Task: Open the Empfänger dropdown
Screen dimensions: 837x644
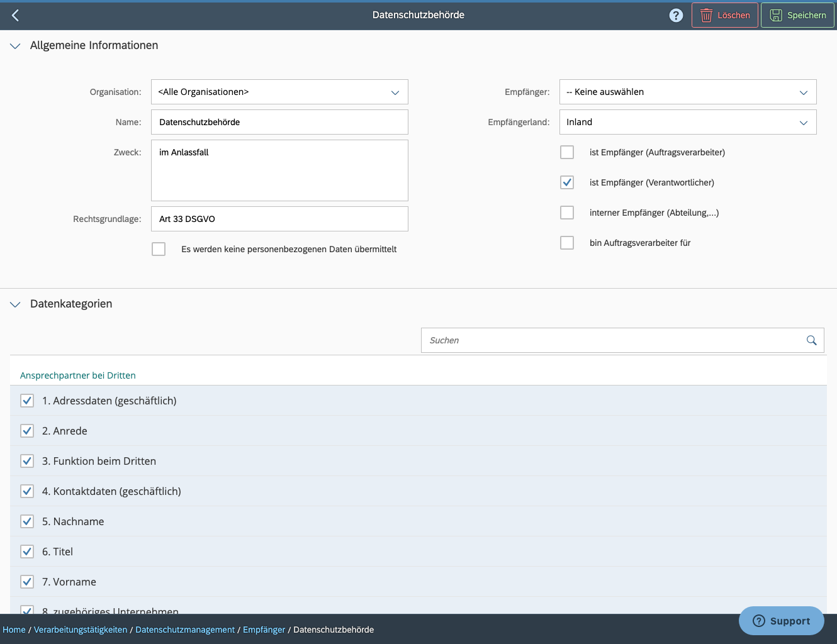Action: (x=804, y=92)
